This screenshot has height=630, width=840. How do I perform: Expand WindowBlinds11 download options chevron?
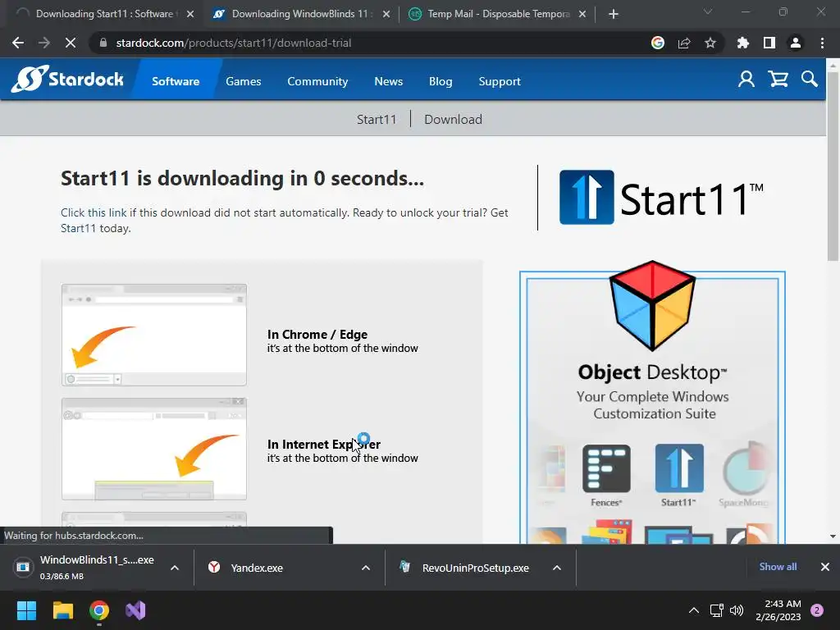pos(175,568)
